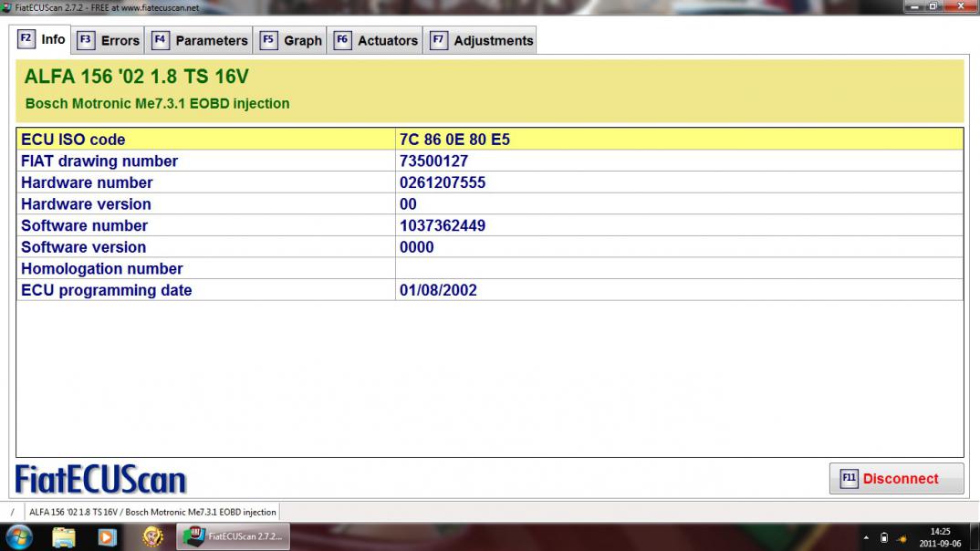Click ISO code value 7C 86 0E 80 E5
Image resolution: width=980 pixels, height=551 pixels.
(454, 140)
